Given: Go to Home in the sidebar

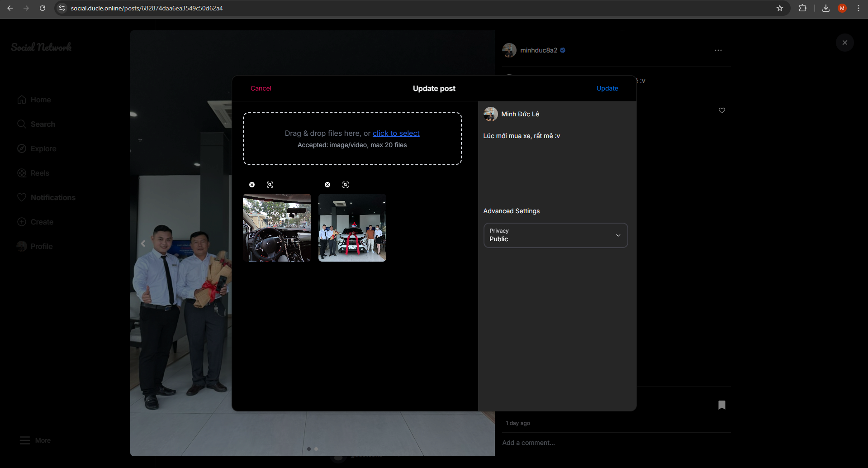Looking at the screenshot, I should (x=34, y=100).
